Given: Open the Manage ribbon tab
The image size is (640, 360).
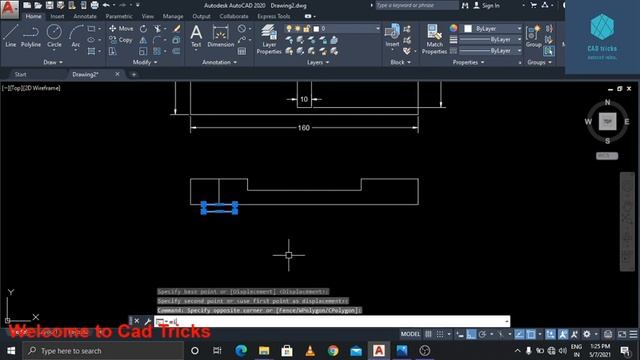Looking at the screenshot, I should [x=173, y=16].
